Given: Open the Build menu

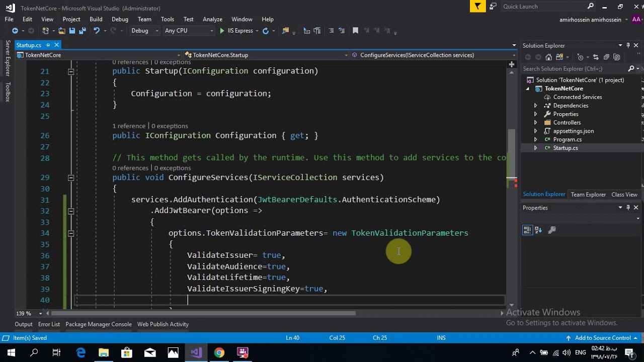Looking at the screenshot, I should pyautogui.click(x=96, y=19).
